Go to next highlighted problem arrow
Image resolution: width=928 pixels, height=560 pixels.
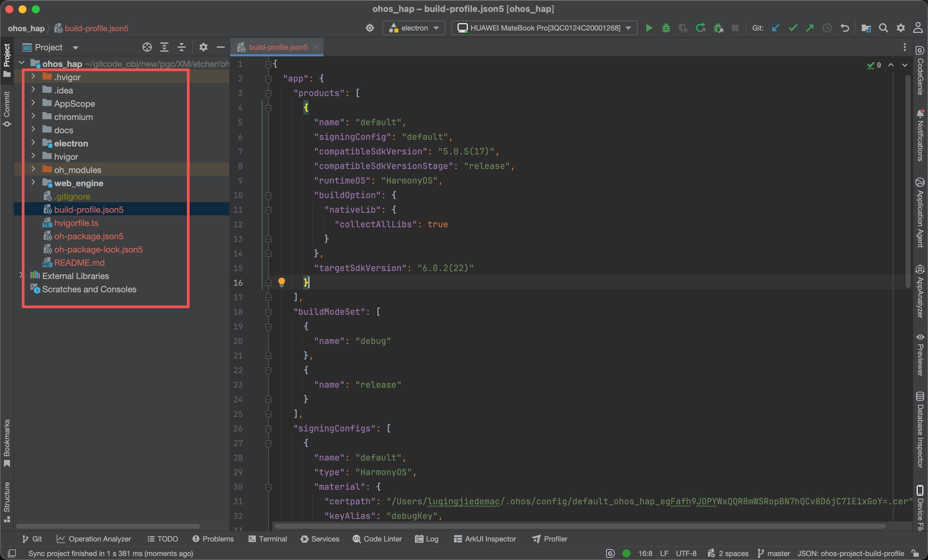pyautogui.click(x=905, y=65)
